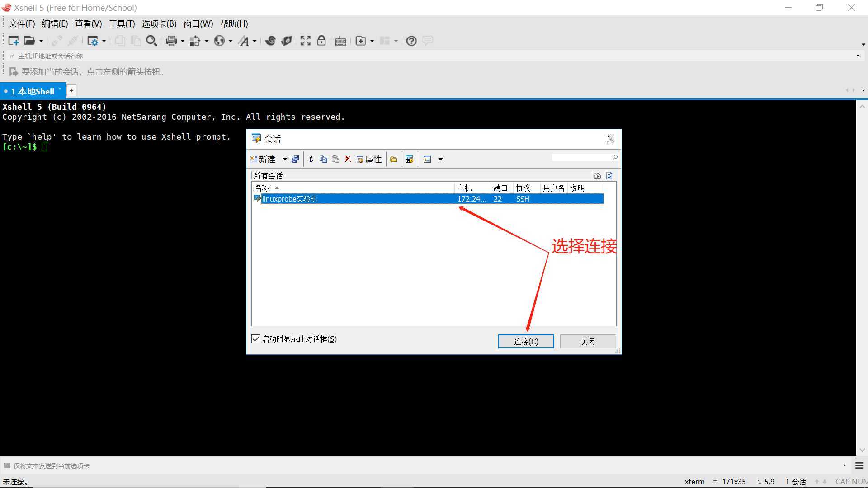Click the hamburger menu icon in compose bar
This screenshot has height=488, width=868.
pyautogui.click(x=859, y=465)
